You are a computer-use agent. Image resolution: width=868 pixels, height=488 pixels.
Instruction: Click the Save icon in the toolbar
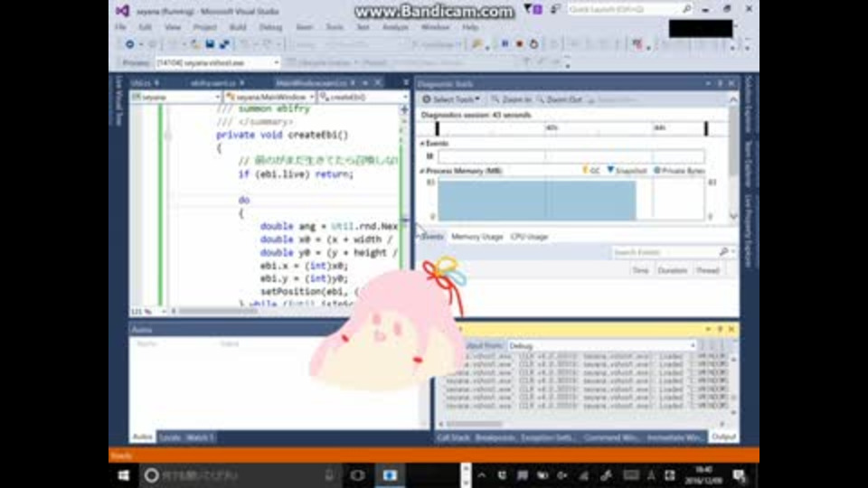210,43
